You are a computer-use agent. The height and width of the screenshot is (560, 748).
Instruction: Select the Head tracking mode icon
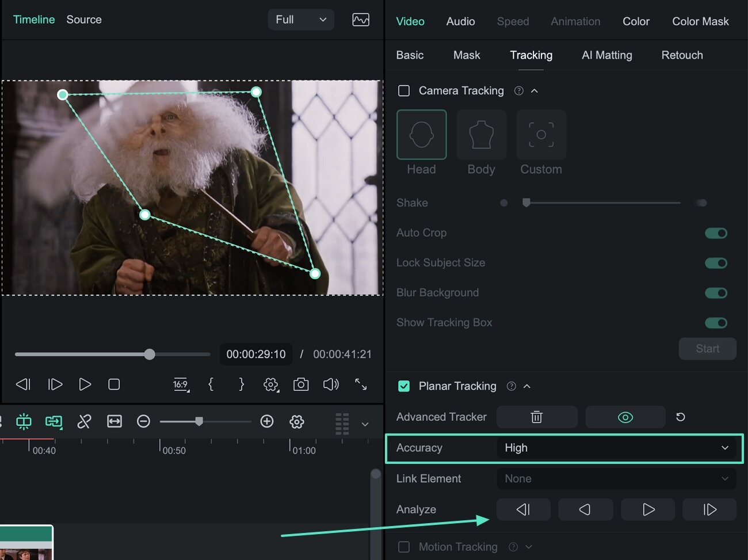(421, 135)
